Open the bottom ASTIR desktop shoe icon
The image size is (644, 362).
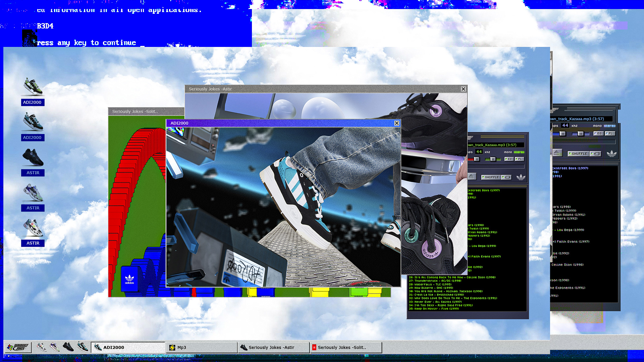pyautogui.click(x=33, y=228)
